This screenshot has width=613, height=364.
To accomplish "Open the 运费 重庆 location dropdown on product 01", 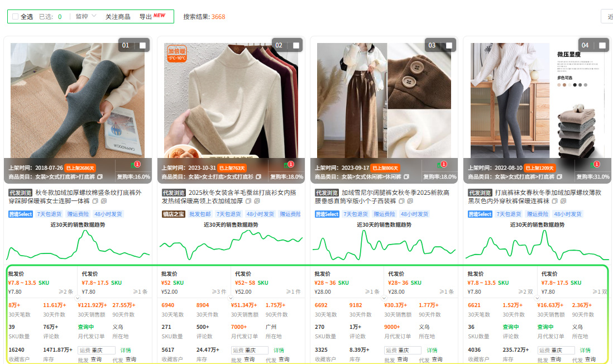I will pyautogui.click(x=96, y=349).
